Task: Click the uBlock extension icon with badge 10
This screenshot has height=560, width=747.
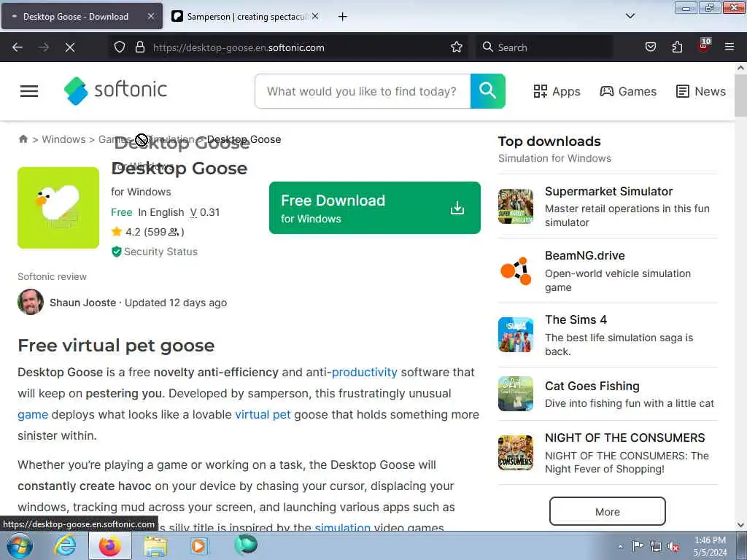Action: (x=704, y=46)
